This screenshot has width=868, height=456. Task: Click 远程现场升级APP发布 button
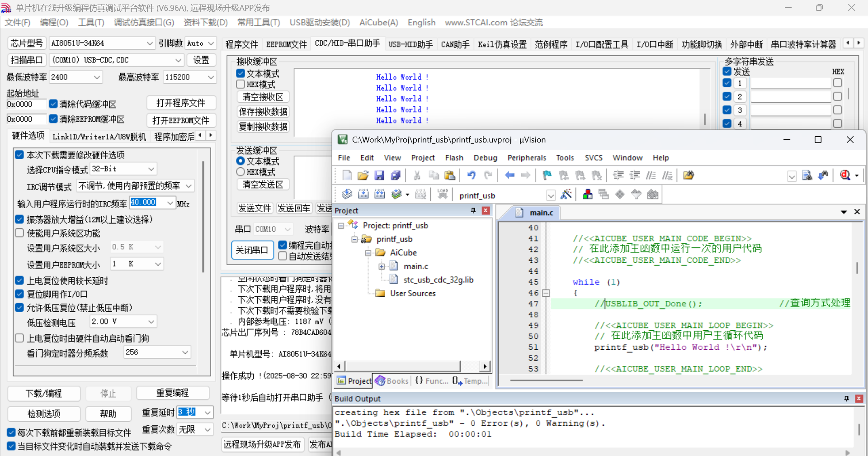[x=262, y=444]
